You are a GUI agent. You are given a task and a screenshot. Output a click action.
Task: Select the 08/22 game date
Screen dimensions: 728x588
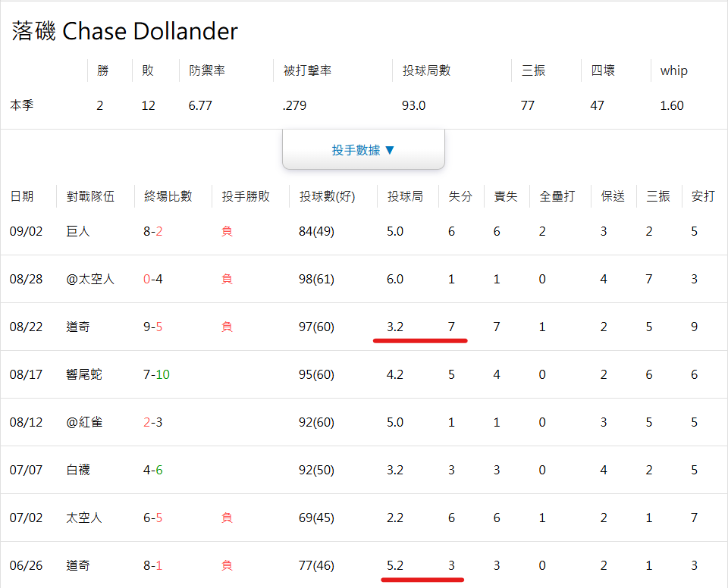tap(26, 327)
